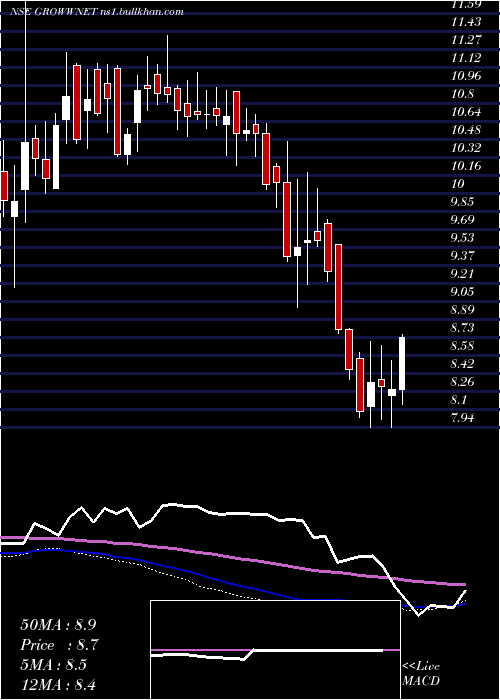Click the 10.64 price axis label

click(x=466, y=112)
